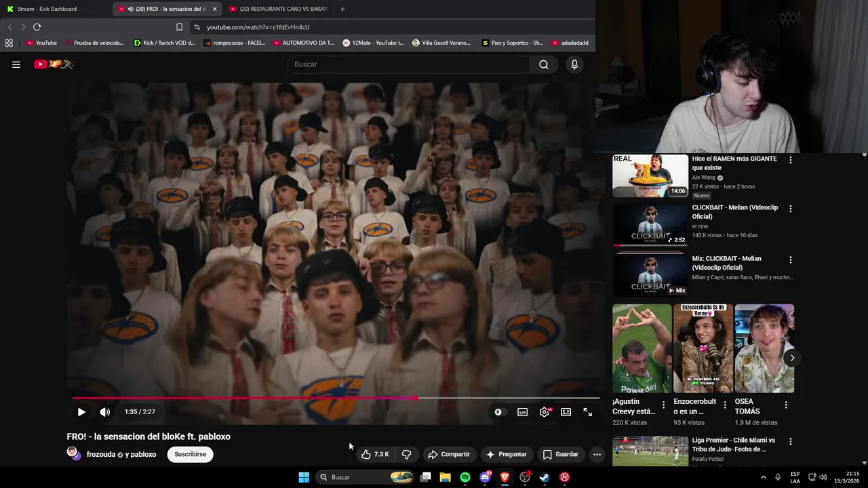The width and height of the screenshot is (868, 488).
Task: Click inside the Buscar YouTube search field
Action: coord(408,64)
